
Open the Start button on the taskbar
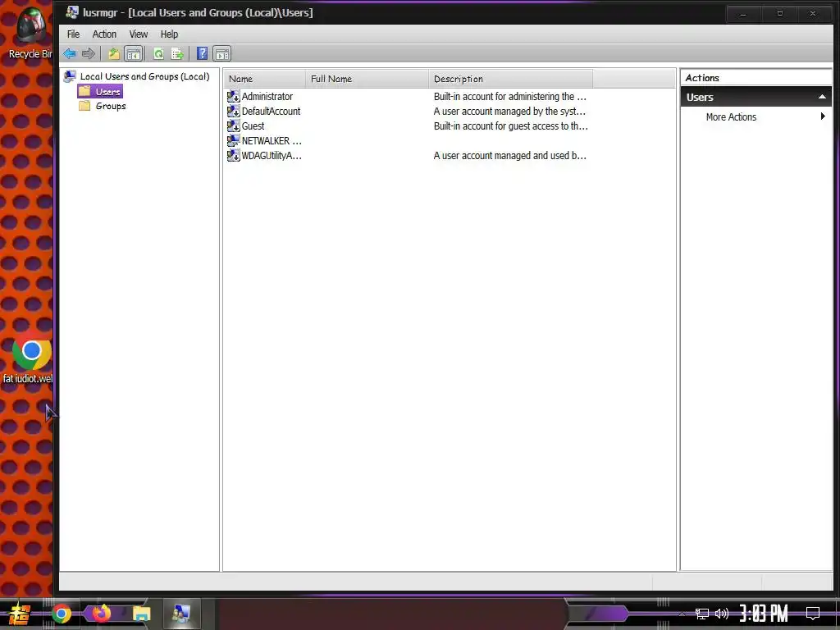pyautogui.click(x=20, y=614)
